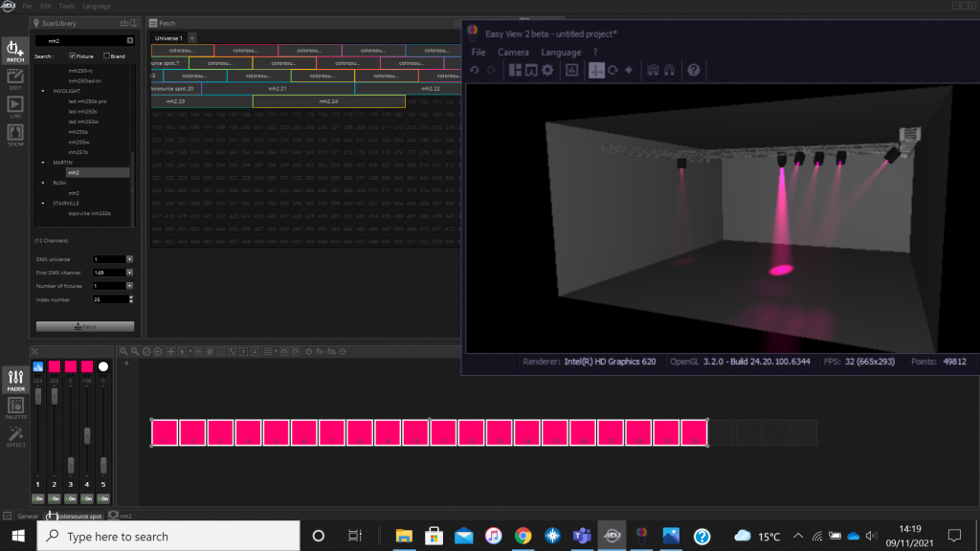Select the mh2.24 patch block
980x551 pixels.
[x=329, y=101]
